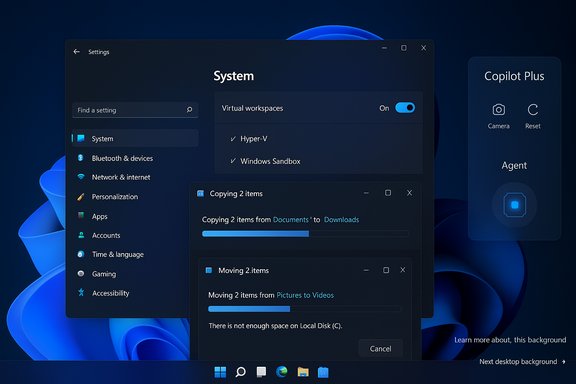Click Pictures to Videos link

(x=305, y=295)
